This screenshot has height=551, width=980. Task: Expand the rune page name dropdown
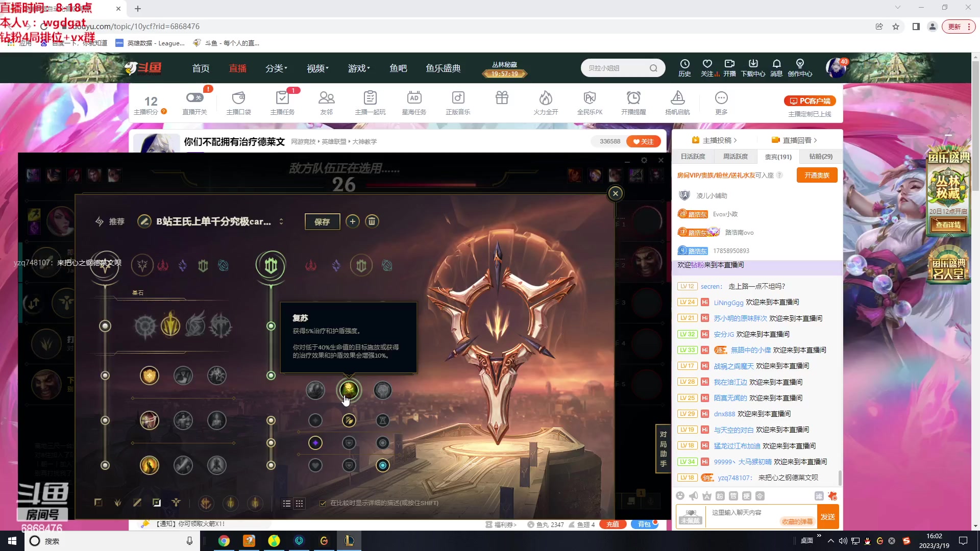[x=281, y=221]
